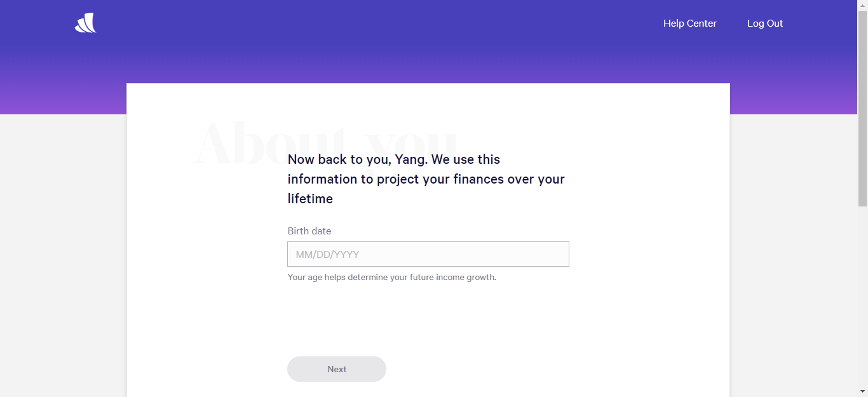Log out using the header link

point(764,24)
